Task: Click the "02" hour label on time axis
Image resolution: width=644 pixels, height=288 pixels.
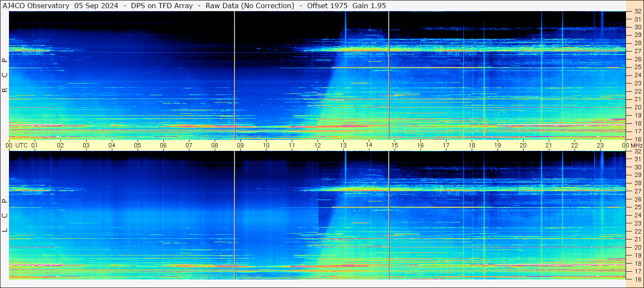Action: (60, 145)
